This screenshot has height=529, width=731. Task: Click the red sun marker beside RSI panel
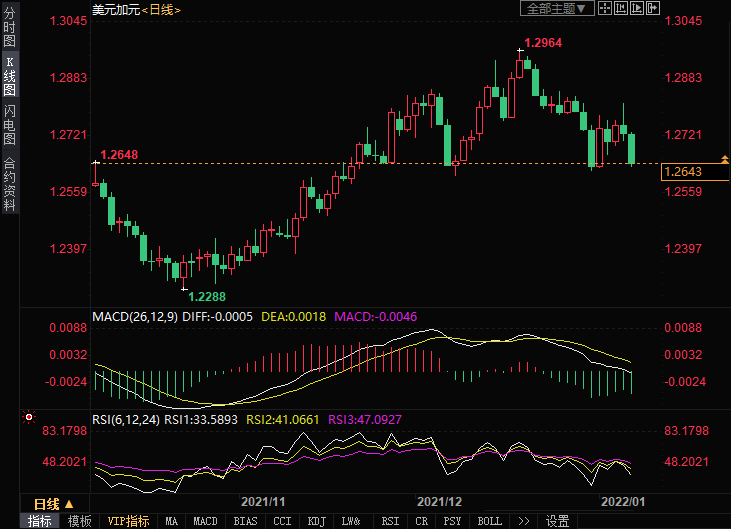(x=29, y=417)
